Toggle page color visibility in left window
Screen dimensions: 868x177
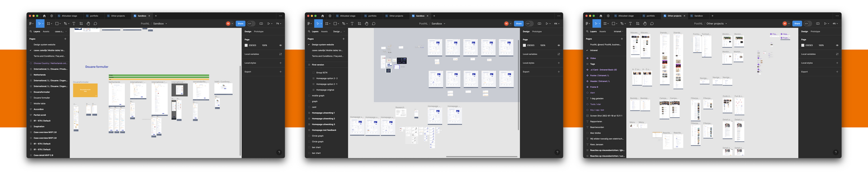(280, 45)
